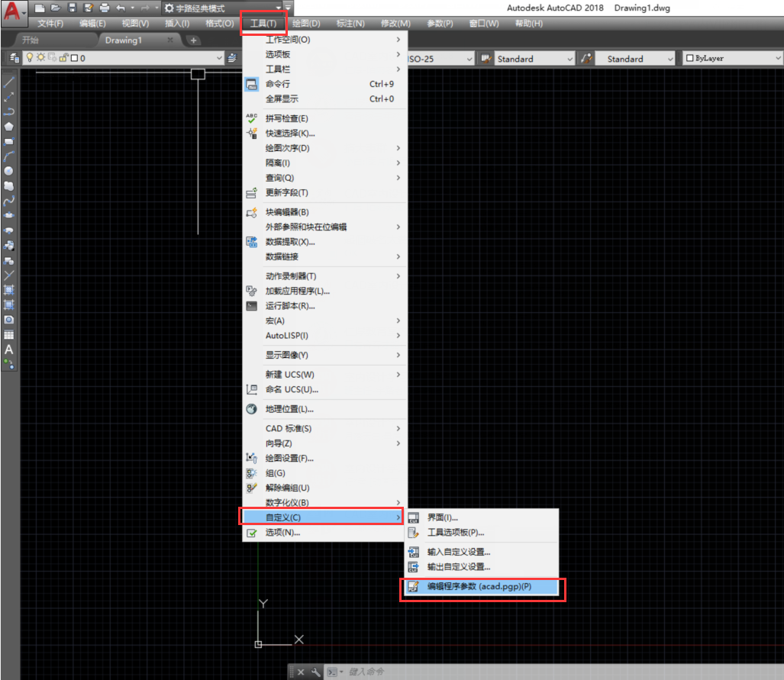The image size is (784, 680).
Task: Expand the layer 0 dropdown list
Action: click(219, 58)
